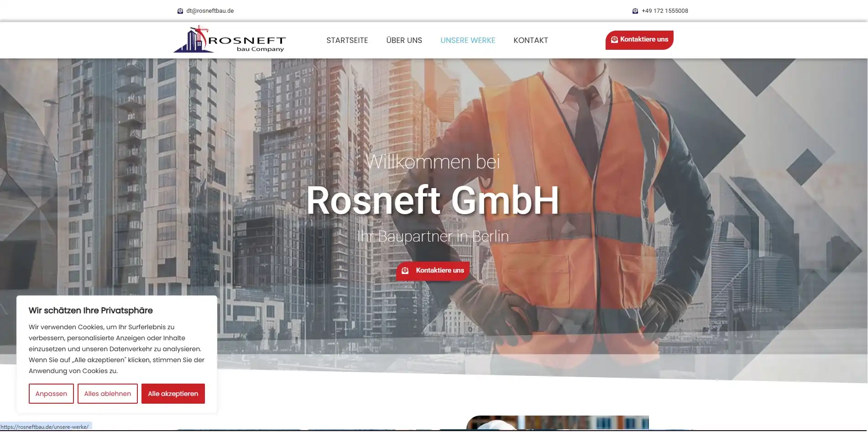Click the icon inside the header Kontaktiere uns button
The image size is (868, 432).
(x=614, y=40)
